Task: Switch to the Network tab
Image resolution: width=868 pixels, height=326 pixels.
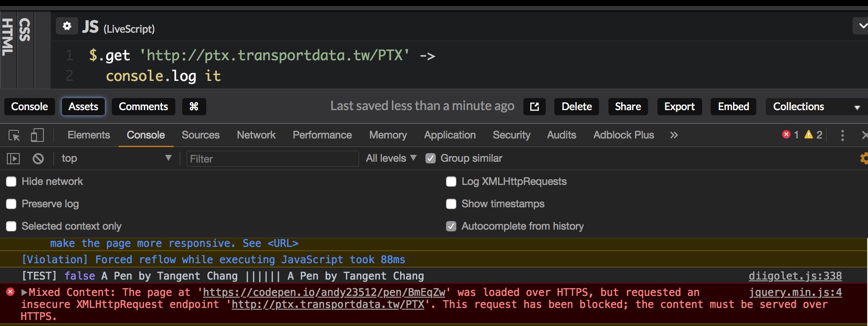Action: pos(256,135)
